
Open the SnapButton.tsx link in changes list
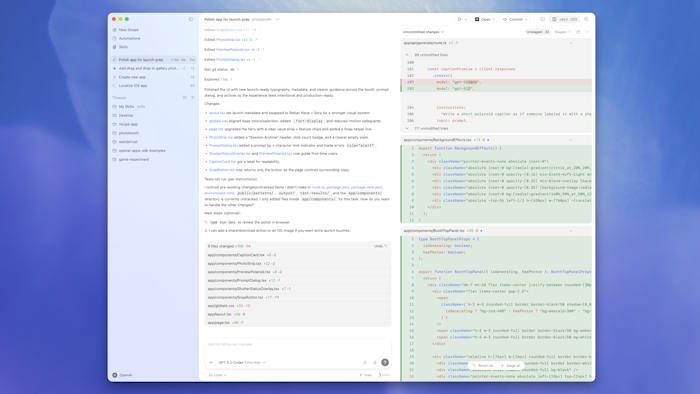click(x=222, y=170)
